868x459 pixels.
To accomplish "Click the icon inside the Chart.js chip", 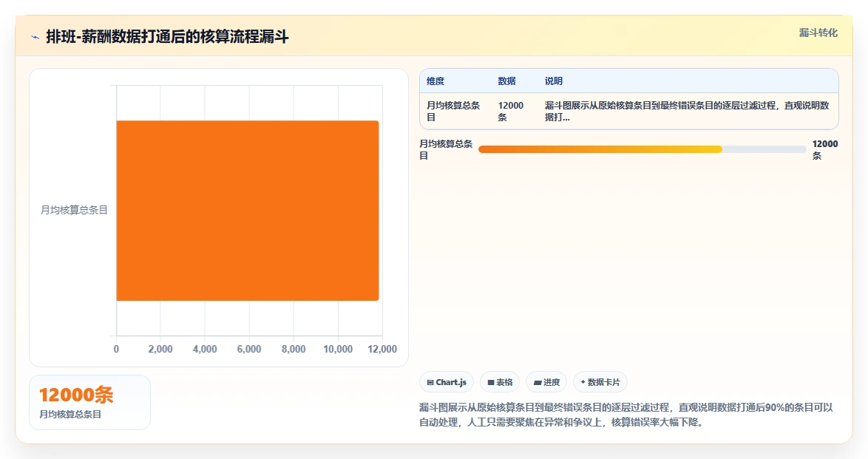I will [430, 383].
